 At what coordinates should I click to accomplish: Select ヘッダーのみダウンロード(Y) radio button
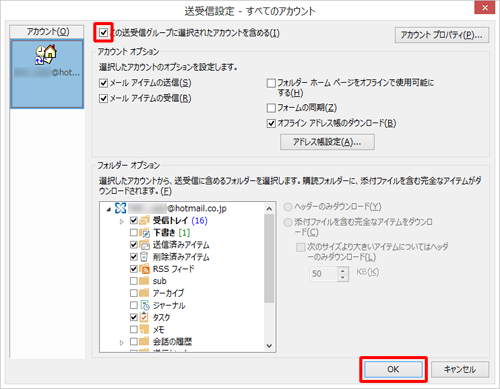[288, 207]
